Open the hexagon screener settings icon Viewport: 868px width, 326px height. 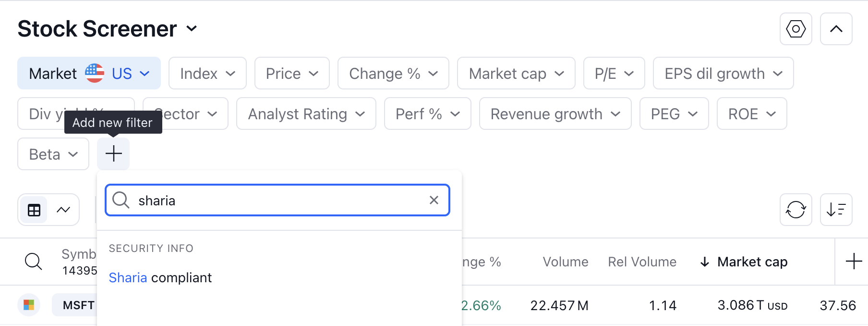(x=796, y=29)
